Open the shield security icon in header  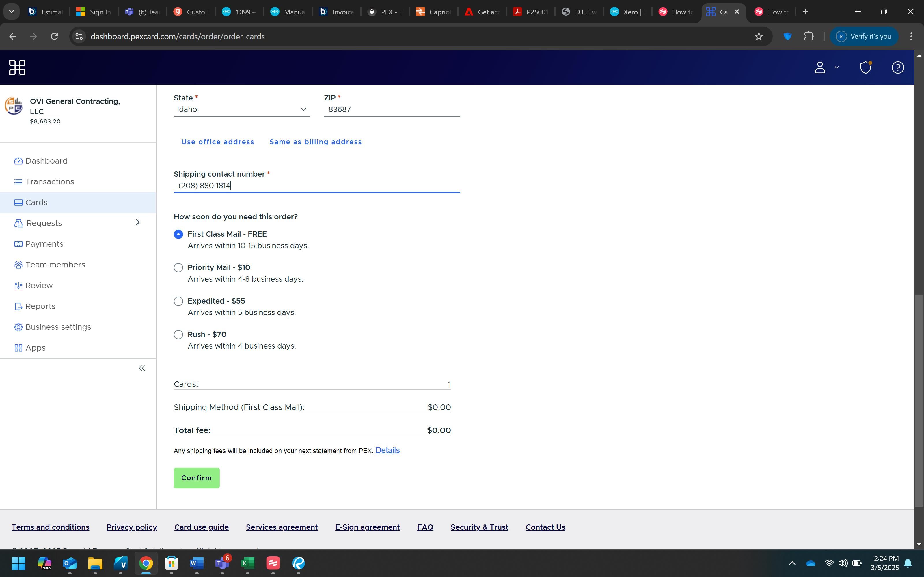865,68
